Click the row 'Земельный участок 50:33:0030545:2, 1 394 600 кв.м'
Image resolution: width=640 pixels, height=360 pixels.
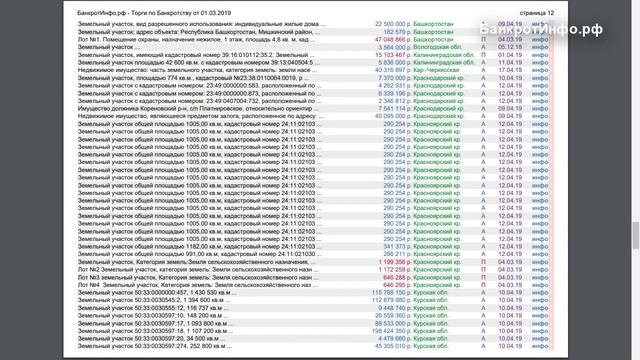point(153,300)
